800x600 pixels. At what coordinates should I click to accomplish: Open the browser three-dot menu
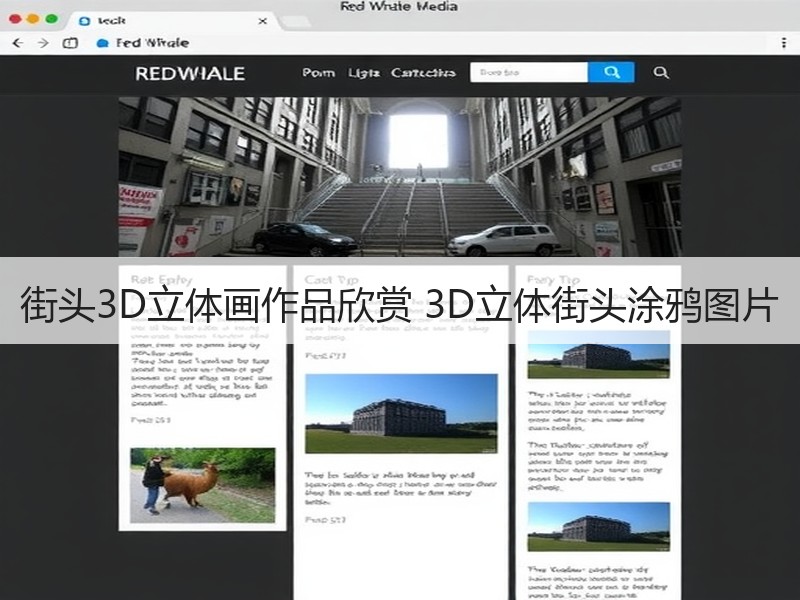[784, 42]
